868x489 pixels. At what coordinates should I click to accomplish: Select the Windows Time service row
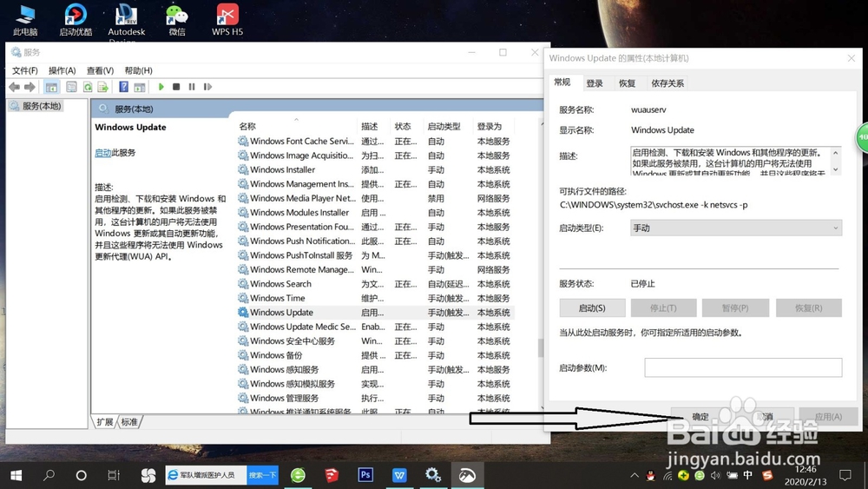pos(375,298)
